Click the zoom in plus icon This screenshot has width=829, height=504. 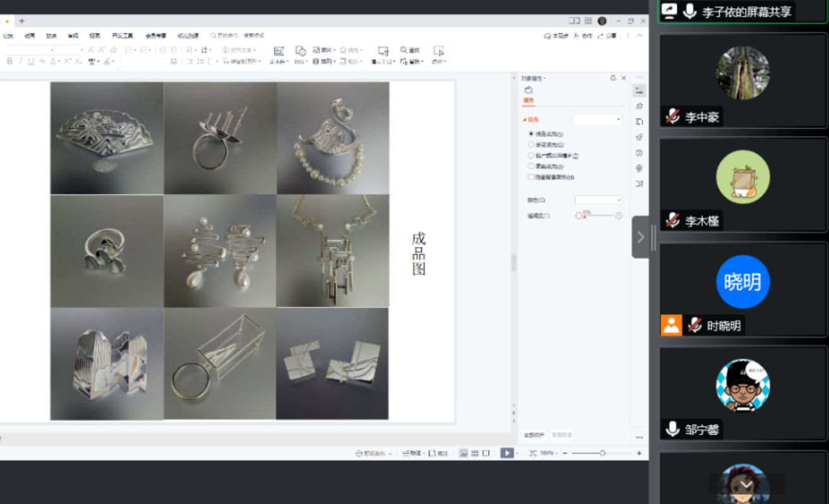pos(639,453)
